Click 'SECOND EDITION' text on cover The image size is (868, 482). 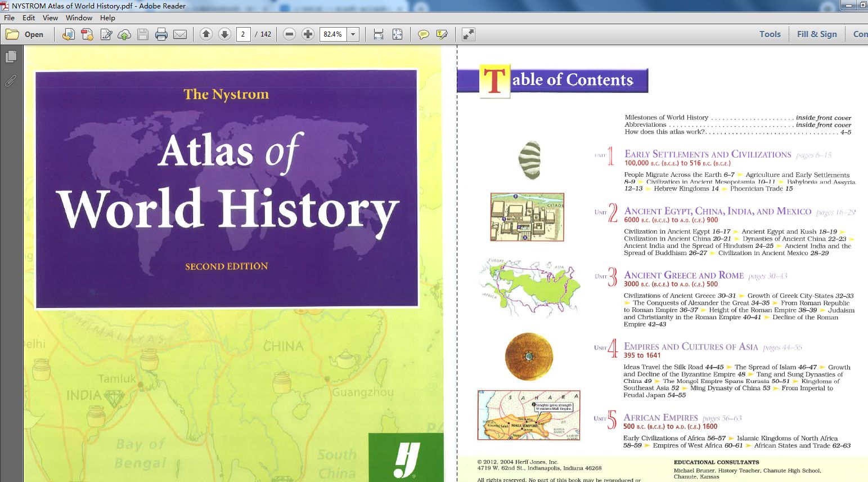[227, 266]
